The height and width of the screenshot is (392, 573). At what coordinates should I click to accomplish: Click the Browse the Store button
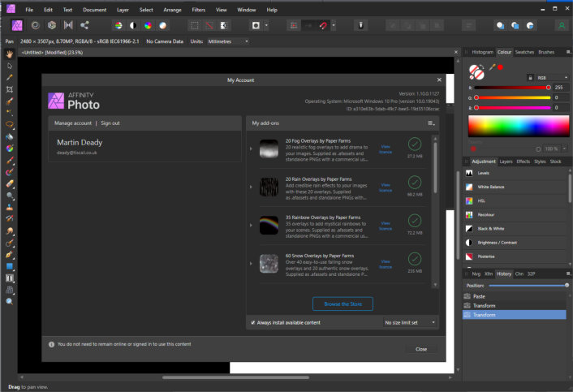tap(343, 304)
